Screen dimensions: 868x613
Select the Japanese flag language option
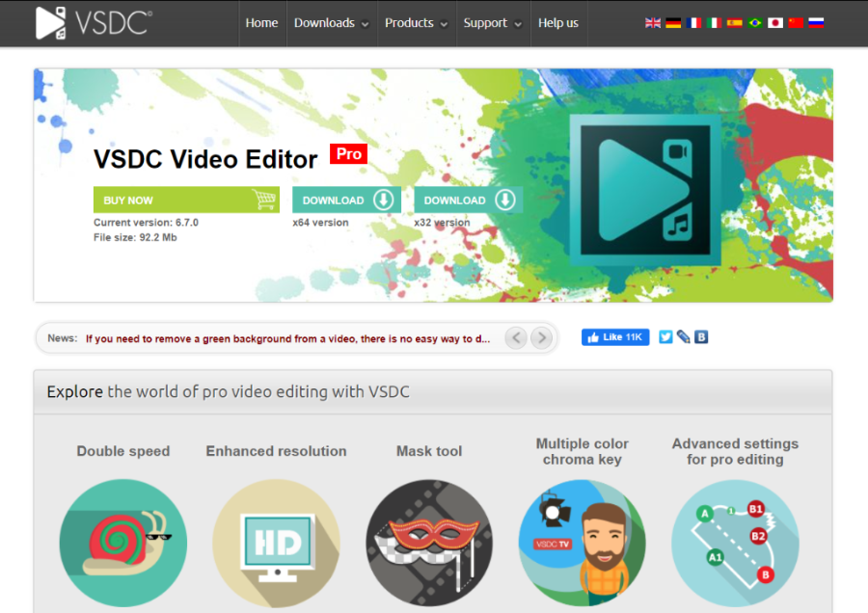pos(775,23)
